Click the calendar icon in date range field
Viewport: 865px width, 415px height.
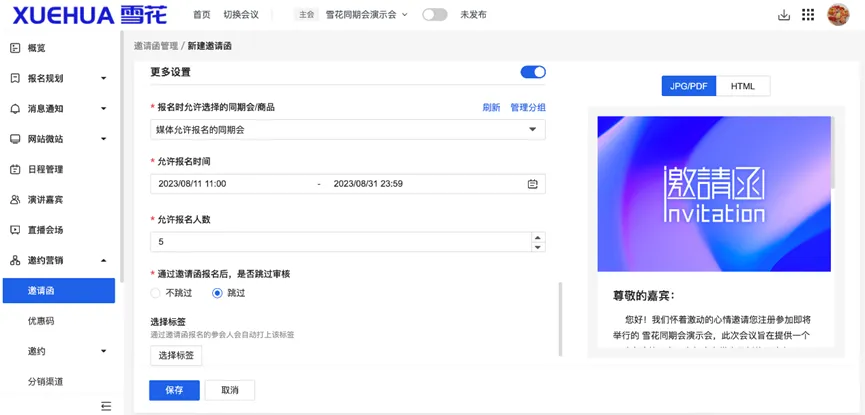coord(533,184)
